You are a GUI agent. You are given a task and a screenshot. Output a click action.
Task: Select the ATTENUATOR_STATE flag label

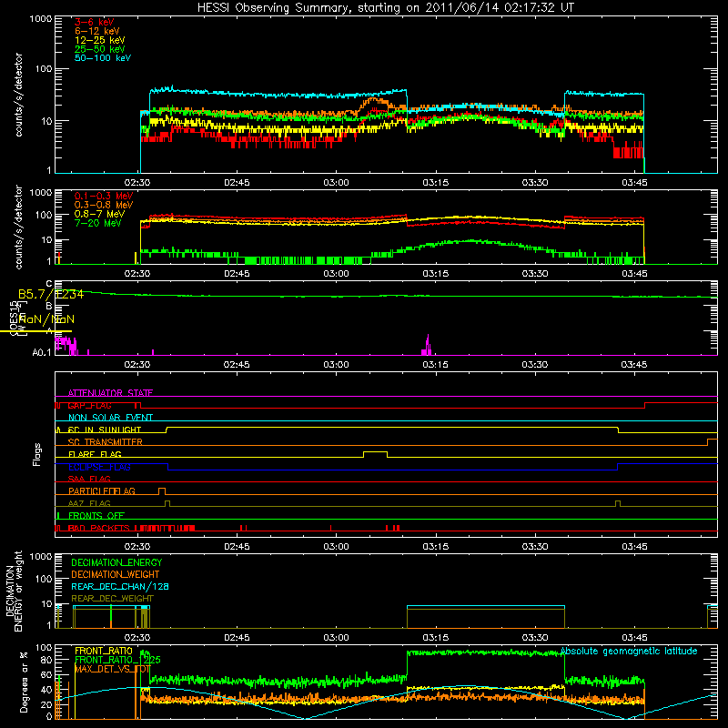click(x=110, y=393)
